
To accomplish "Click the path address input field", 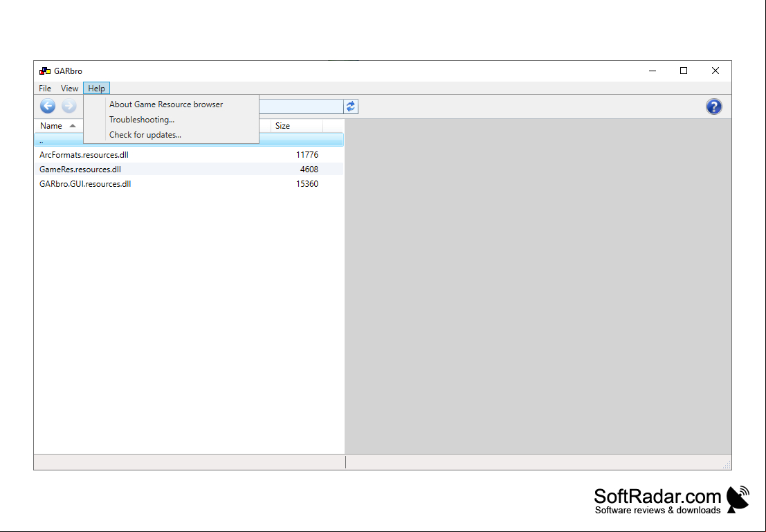I will (301, 107).
